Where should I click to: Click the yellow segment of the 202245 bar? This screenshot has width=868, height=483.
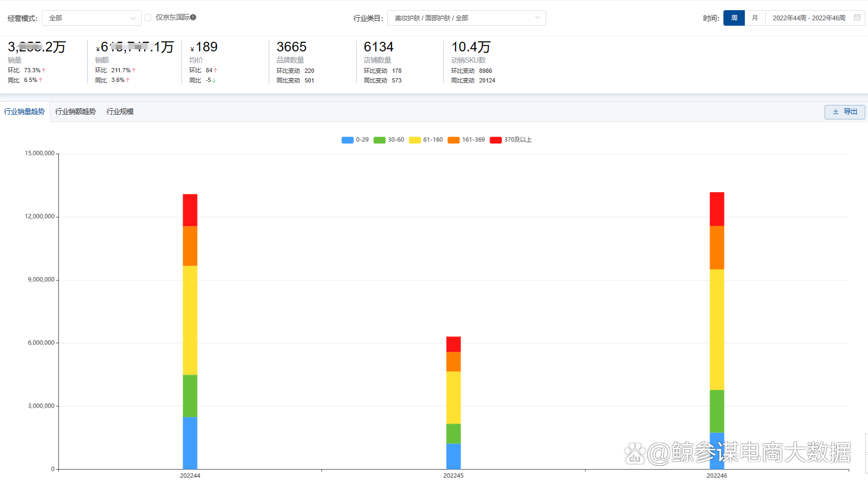pos(454,398)
